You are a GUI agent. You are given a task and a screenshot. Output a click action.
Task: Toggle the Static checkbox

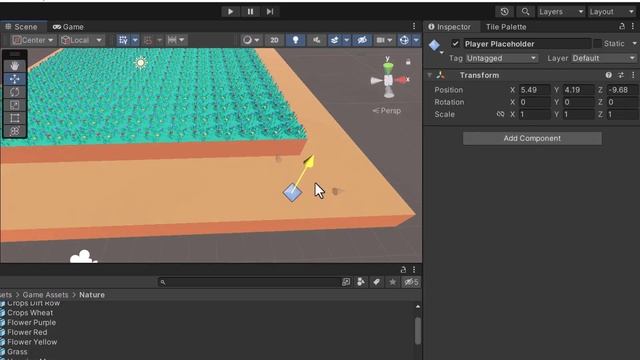click(598, 43)
